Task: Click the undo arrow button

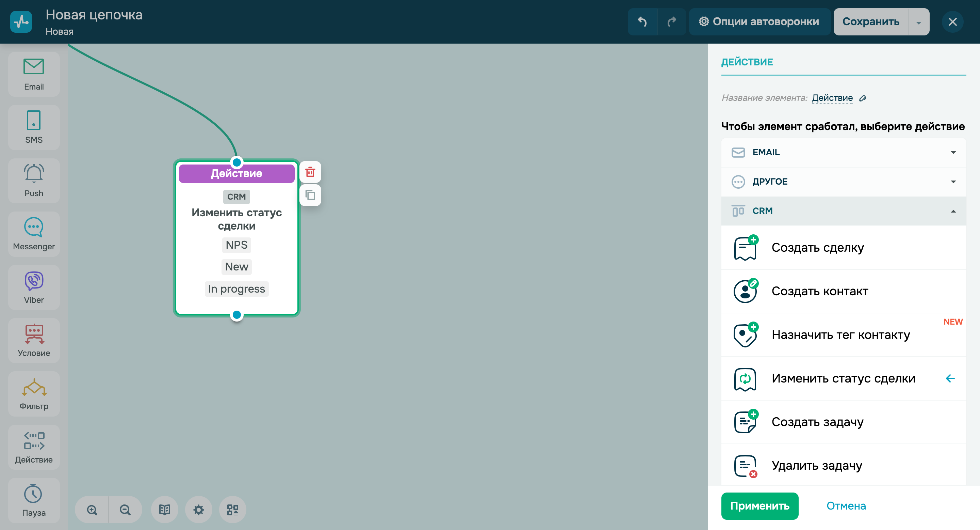Action: click(642, 22)
